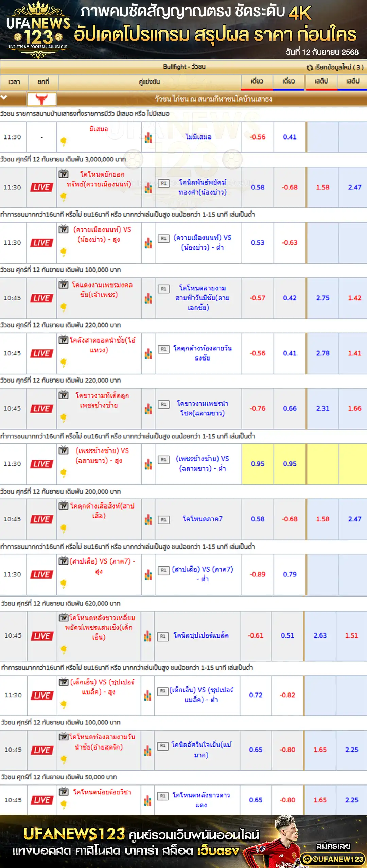Screen dimensions: 367x868
Task: Click the @UFANEWS123 LINE signup button
Action: (332, 859)
